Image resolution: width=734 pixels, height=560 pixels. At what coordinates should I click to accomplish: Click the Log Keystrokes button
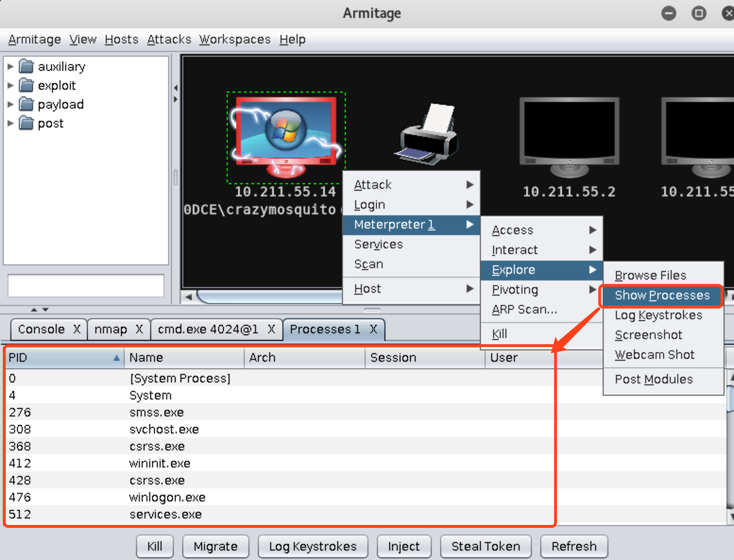(x=313, y=546)
